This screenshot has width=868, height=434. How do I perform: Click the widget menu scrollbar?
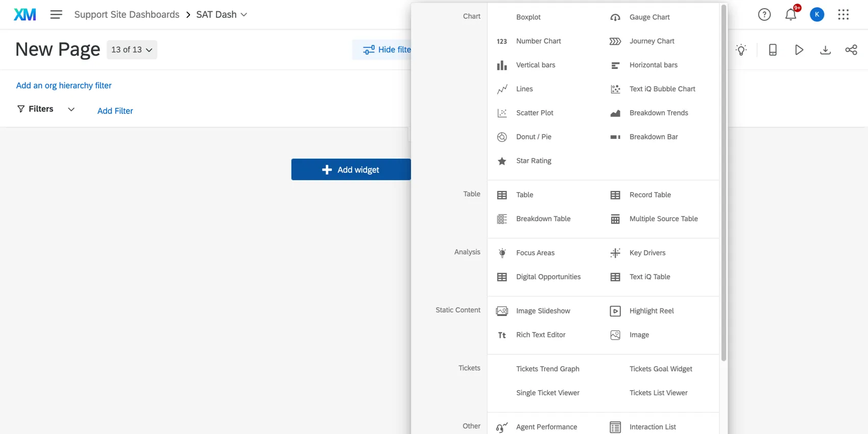(x=723, y=183)
